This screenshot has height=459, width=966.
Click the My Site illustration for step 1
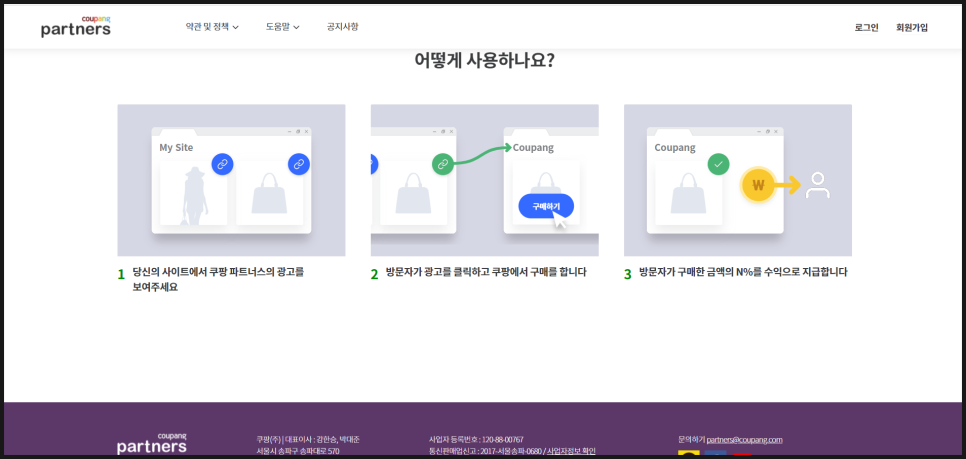[x=232, y=180]
